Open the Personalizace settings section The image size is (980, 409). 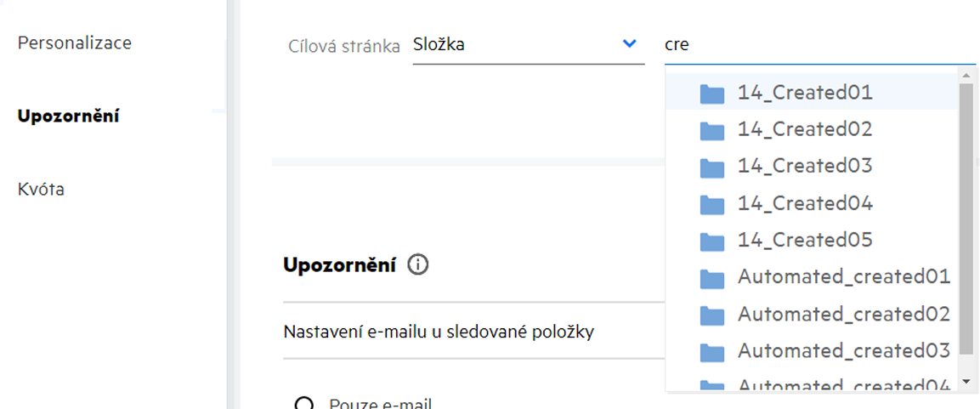[x=75, y=43]
